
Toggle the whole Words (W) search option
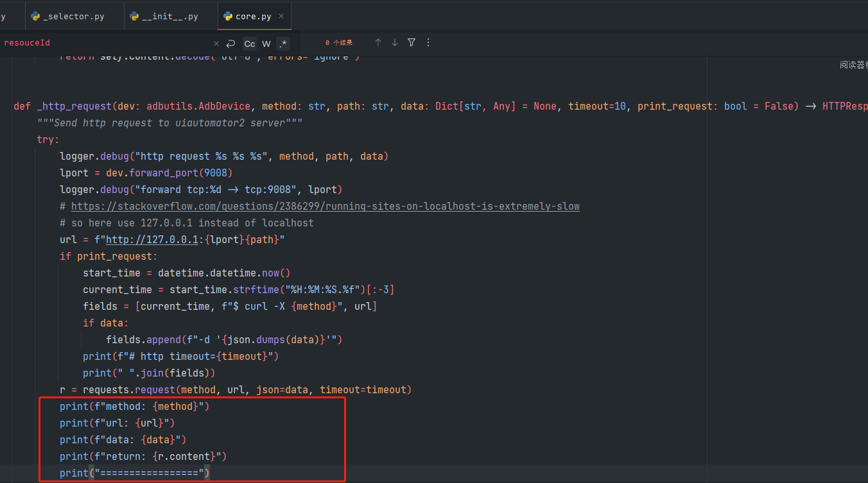[x=266, y=44]
